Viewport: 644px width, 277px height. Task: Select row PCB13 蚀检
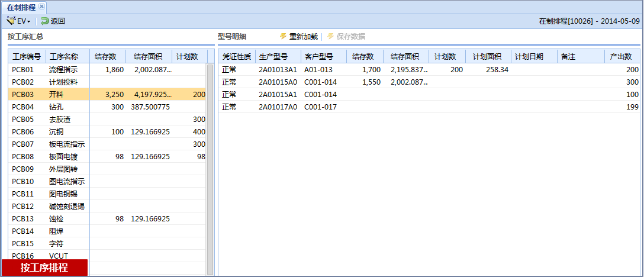[x=108, y=218]
